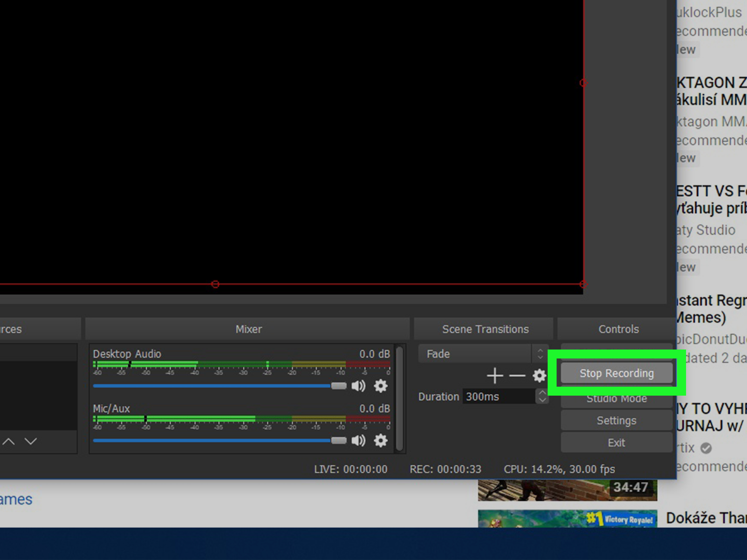
Task: Open the 'Dokáže' video title in browser
Action: [x=706, y=518]
